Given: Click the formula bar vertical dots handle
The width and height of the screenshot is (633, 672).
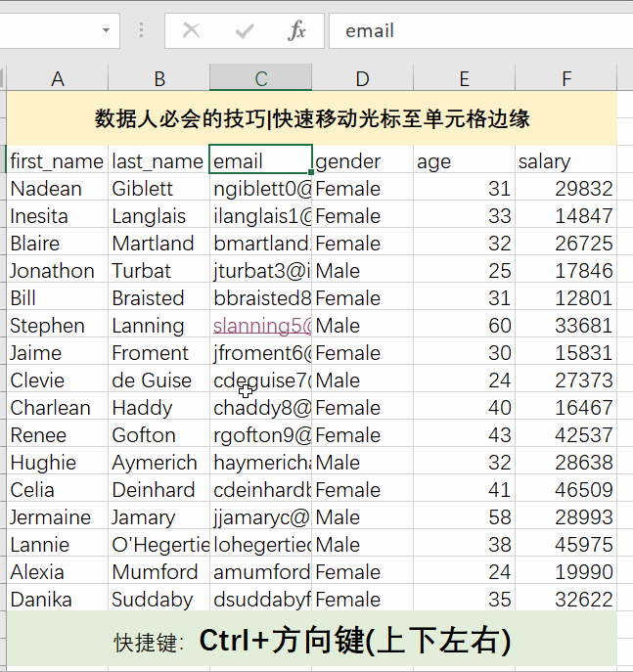Looking at the screenshot, I should 141,30.
